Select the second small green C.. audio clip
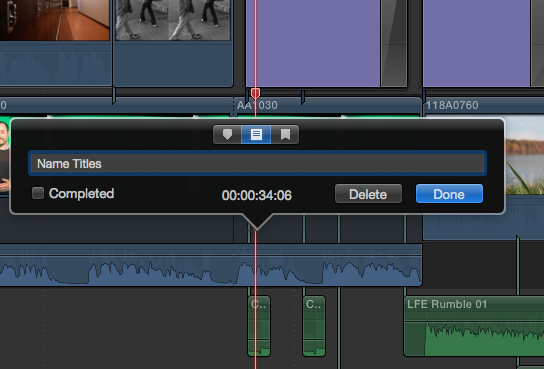 [x=314, y=326]
